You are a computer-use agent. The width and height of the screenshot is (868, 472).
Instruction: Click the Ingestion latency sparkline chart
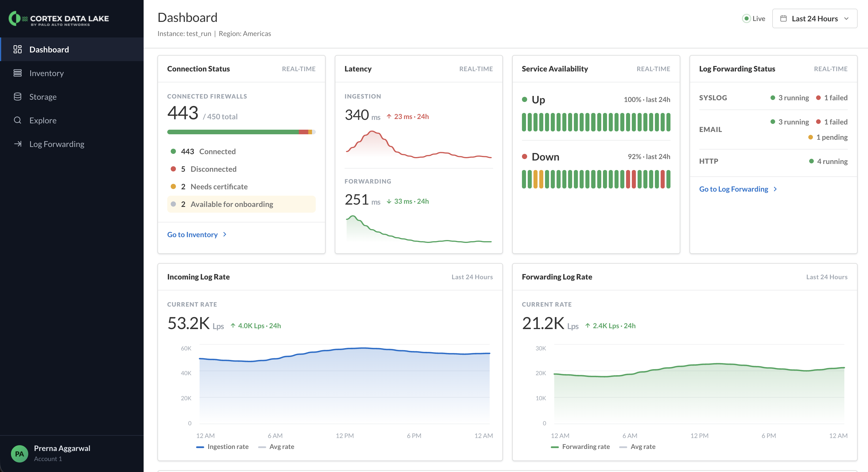pos(418,144)
